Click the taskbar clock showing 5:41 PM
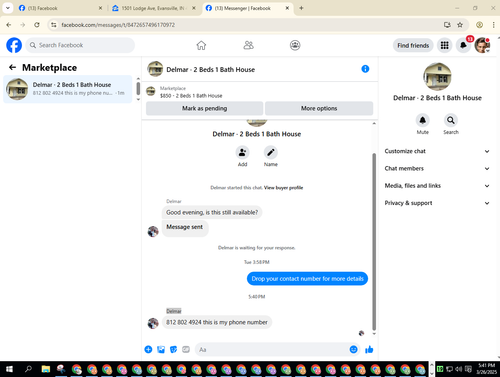Screen dimensions: 500x377 coord(486,369)
